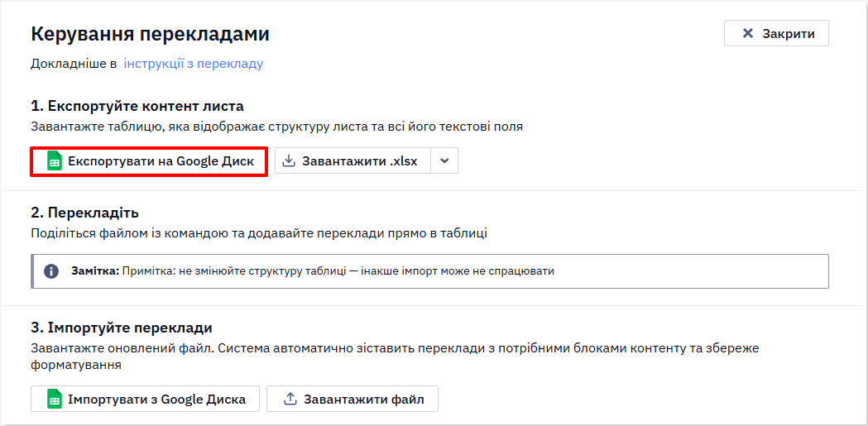Click the note text about table structure
868x426 pixels.
coord(338,271)
